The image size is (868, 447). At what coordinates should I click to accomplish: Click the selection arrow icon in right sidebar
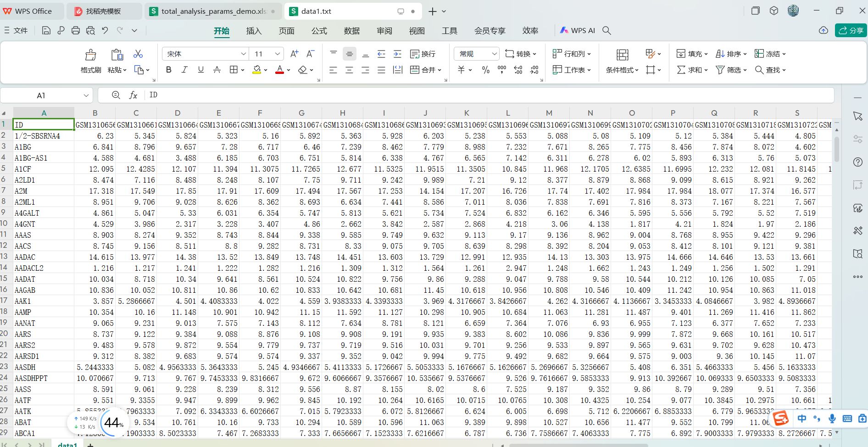coord(858,116)
